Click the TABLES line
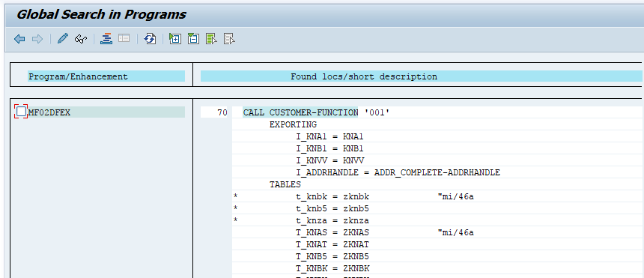This screenshot has width=644, height=278. pos(285,184)
